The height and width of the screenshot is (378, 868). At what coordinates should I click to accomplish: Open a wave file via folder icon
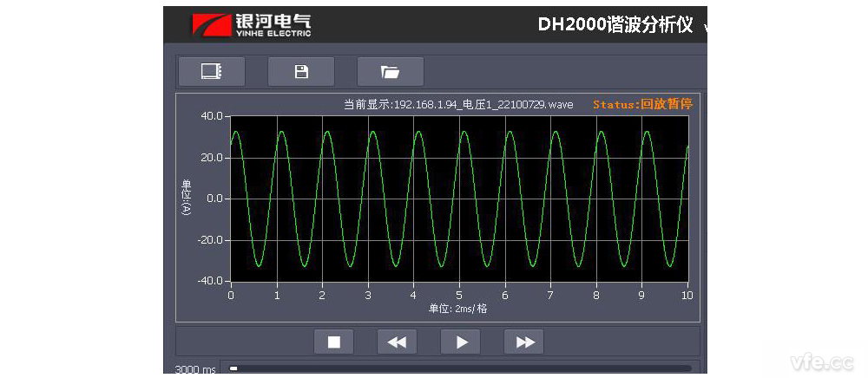(391, 72)
